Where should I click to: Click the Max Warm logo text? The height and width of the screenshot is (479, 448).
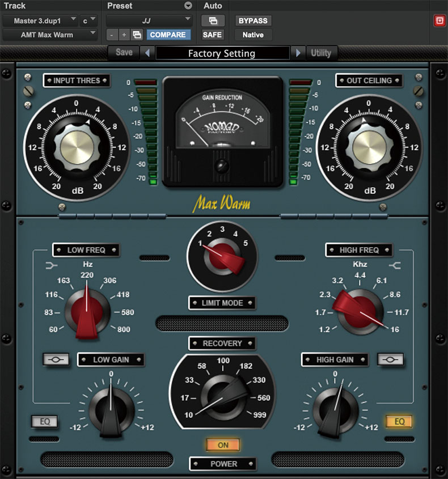click(x=222, y=203)
